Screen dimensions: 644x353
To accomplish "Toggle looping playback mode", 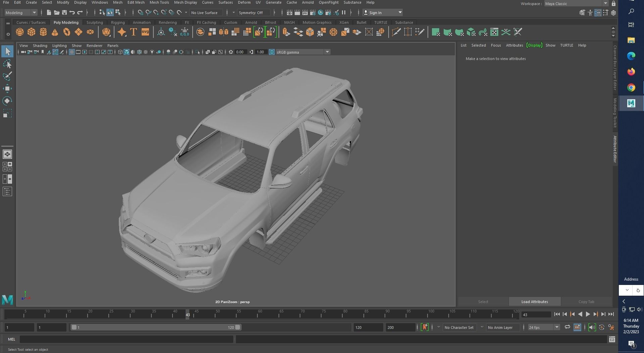I will 567,327.
